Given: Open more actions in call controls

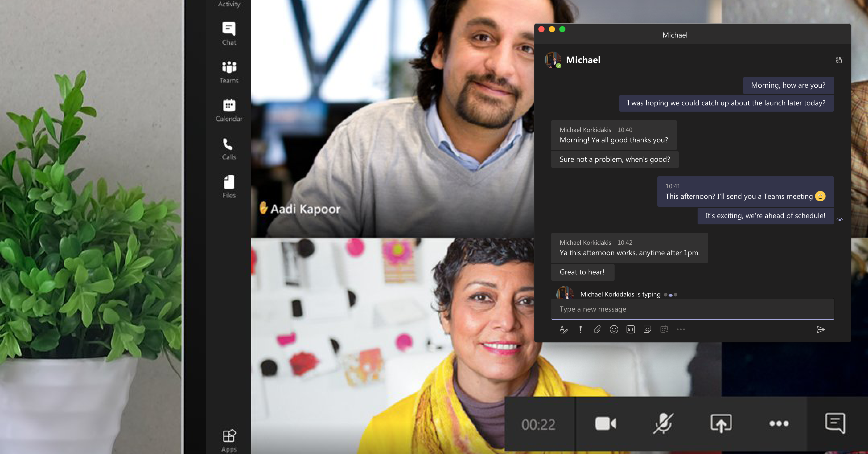Looking at the screenshot, I should click(779, 424).
